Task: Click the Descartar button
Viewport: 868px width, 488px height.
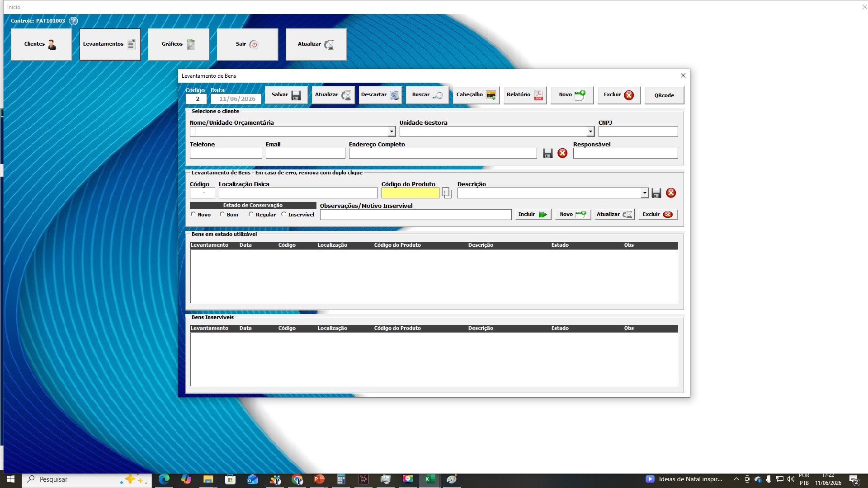Action: click(380, 95)
